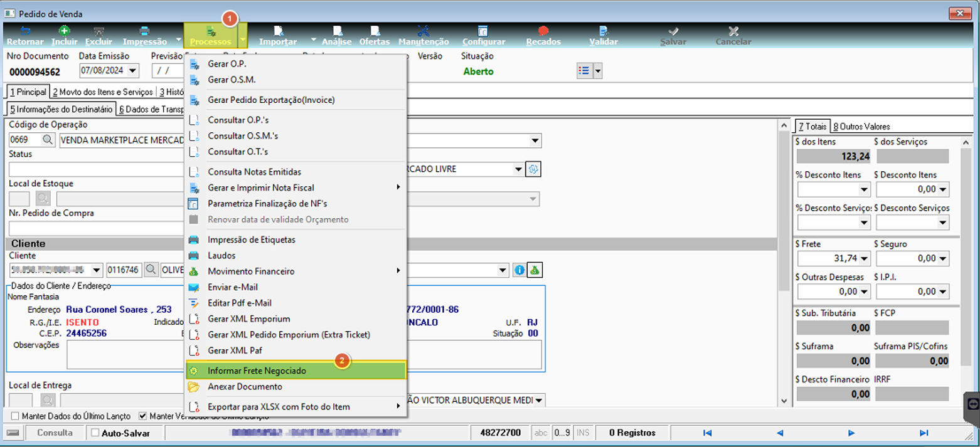Select Gerar XML Pedido Emporium (Extra Ticket)
This screenshot has width=980, height=447.
297,335
